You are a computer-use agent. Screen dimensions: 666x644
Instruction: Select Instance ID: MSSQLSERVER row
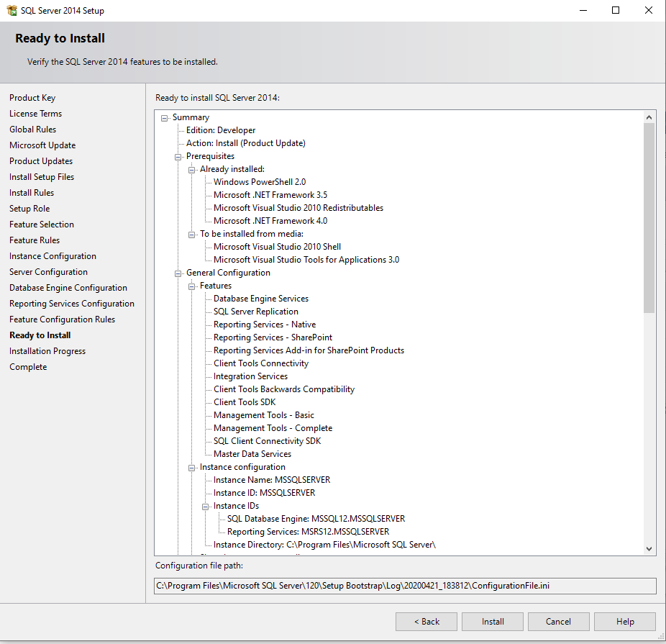[x=264, y=493]
